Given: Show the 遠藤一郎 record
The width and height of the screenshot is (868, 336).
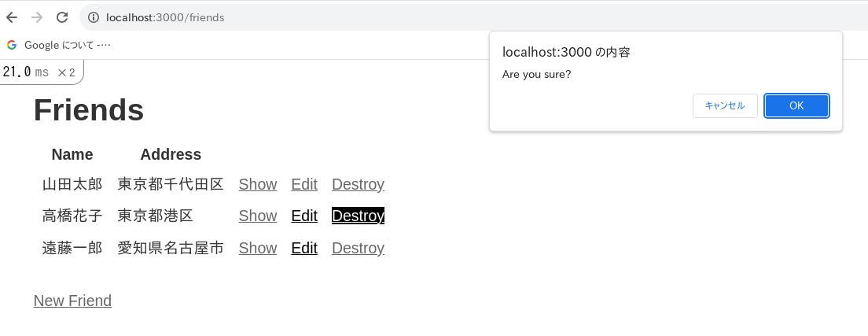Looking at the screenshot, I should pyautogui.click(x=257, y=248).
